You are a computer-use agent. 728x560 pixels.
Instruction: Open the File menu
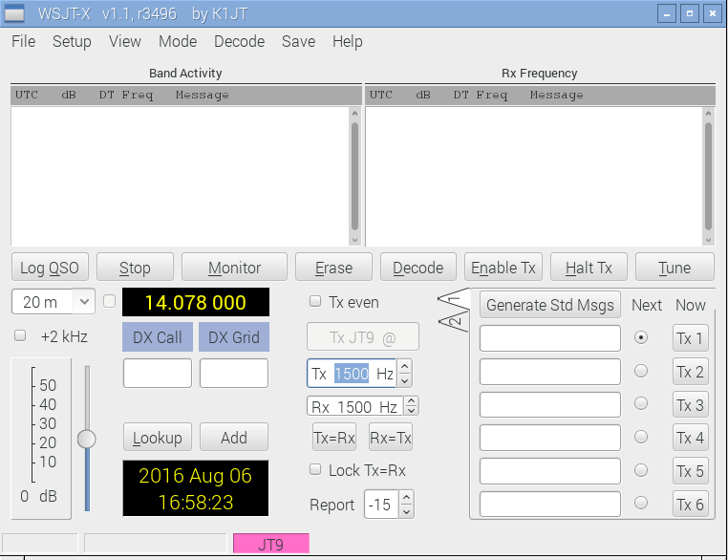23,41
